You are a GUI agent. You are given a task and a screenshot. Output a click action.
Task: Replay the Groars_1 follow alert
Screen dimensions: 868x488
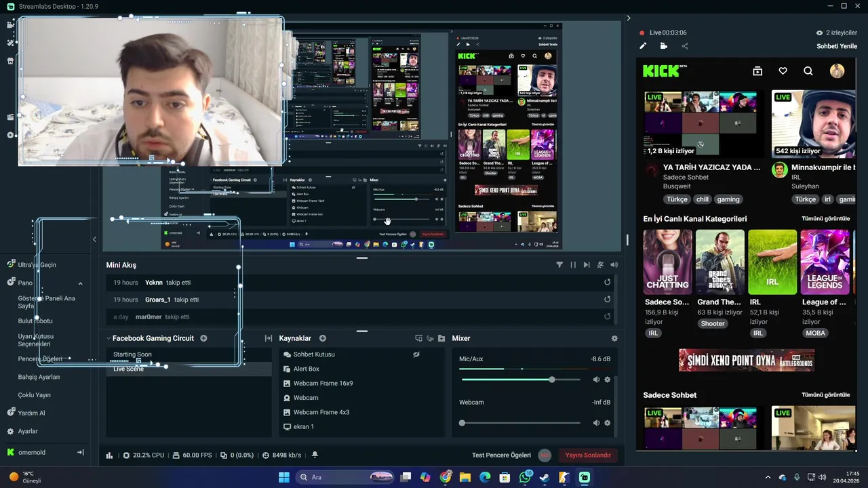(607, 299)
